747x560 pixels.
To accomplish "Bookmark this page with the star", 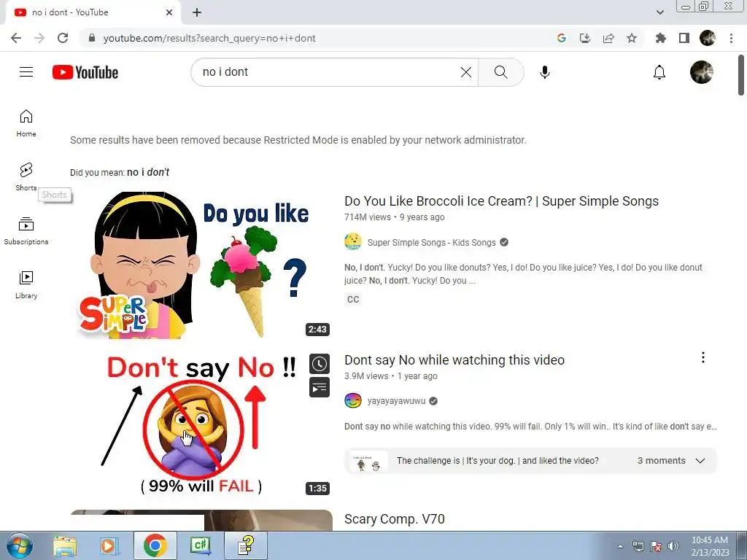I will click(x=632, y=38).
